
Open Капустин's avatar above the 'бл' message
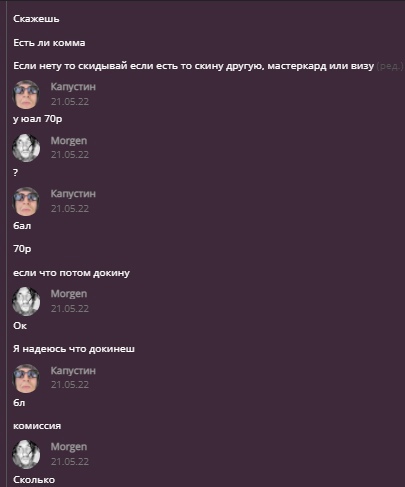coord(26,378)
